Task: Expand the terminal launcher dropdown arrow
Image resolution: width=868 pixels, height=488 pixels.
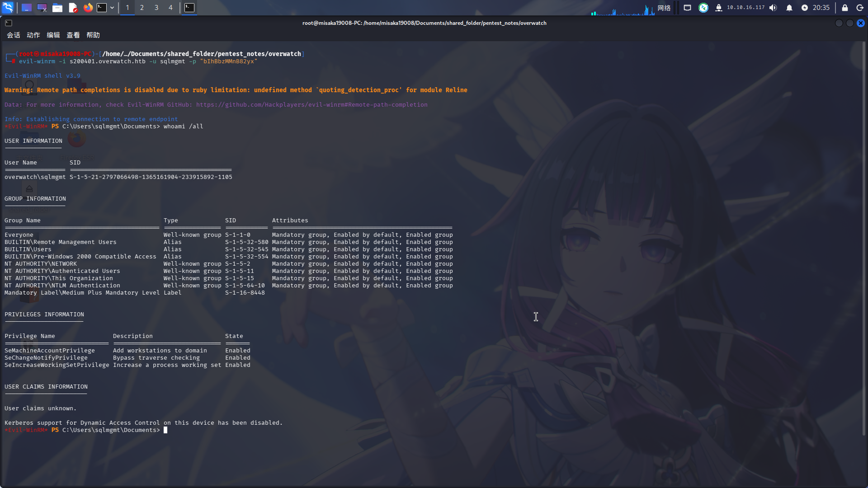Action: click(112, 8)
